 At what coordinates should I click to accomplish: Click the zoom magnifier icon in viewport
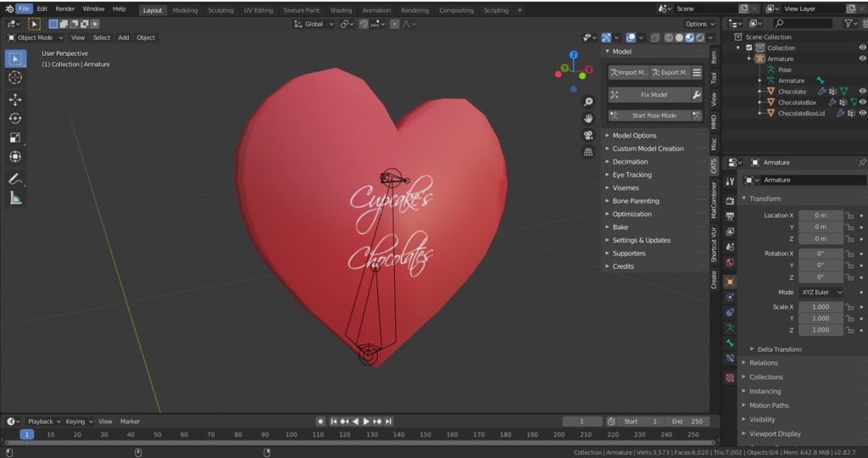click(587, 102)
